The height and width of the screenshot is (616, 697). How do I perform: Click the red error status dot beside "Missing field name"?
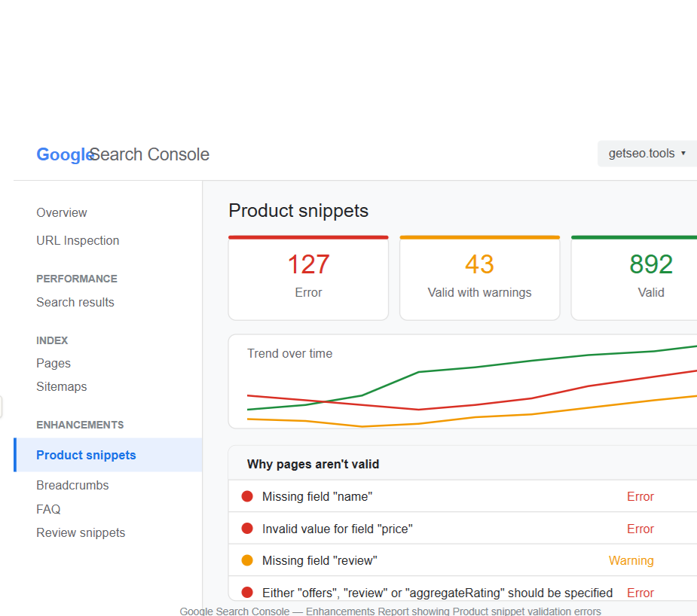(247, 496)
